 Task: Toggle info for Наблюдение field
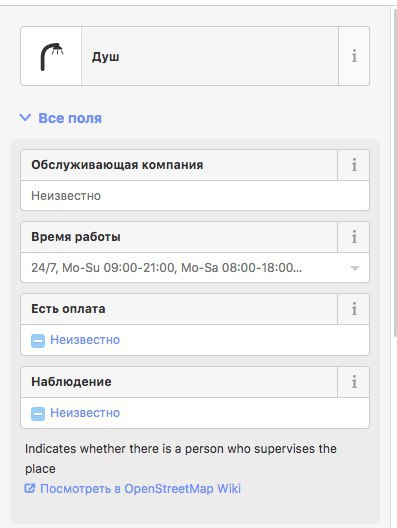point(354,382)
